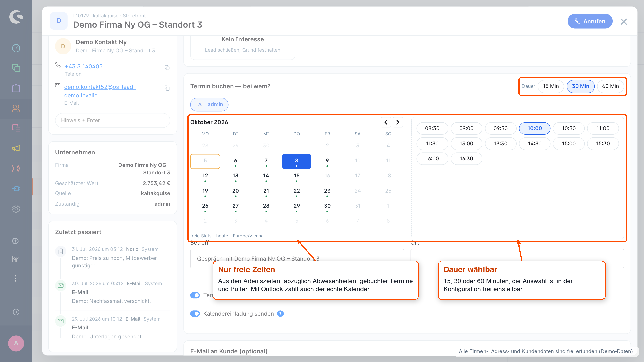This screenshot has height=362, width=644.
Task: Go to previous month in calendar
Action: [386, 122]
